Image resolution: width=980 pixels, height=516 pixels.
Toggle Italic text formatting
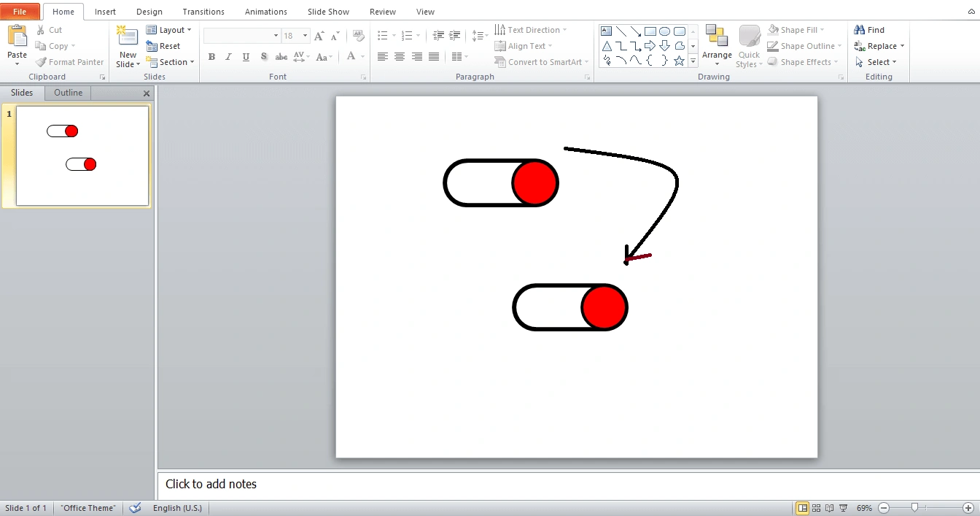tap(228, 57)
